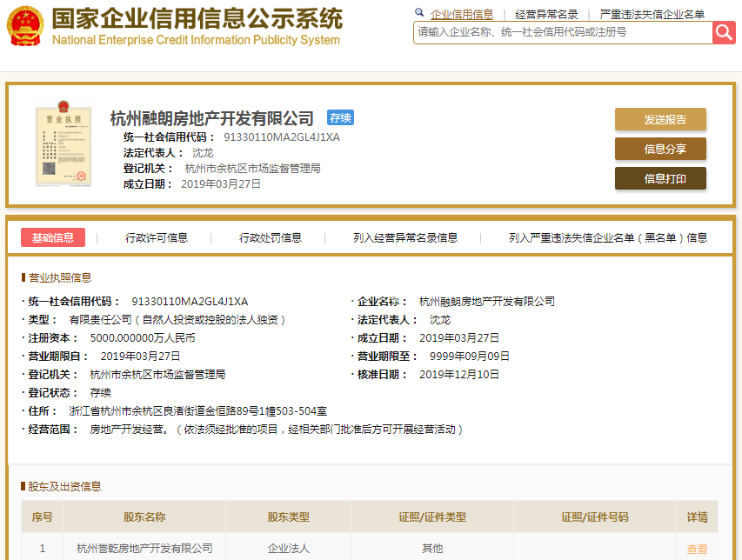The image size is (742, 560).
Task: Click the red search magnifier button
Action: coord(724,33)
